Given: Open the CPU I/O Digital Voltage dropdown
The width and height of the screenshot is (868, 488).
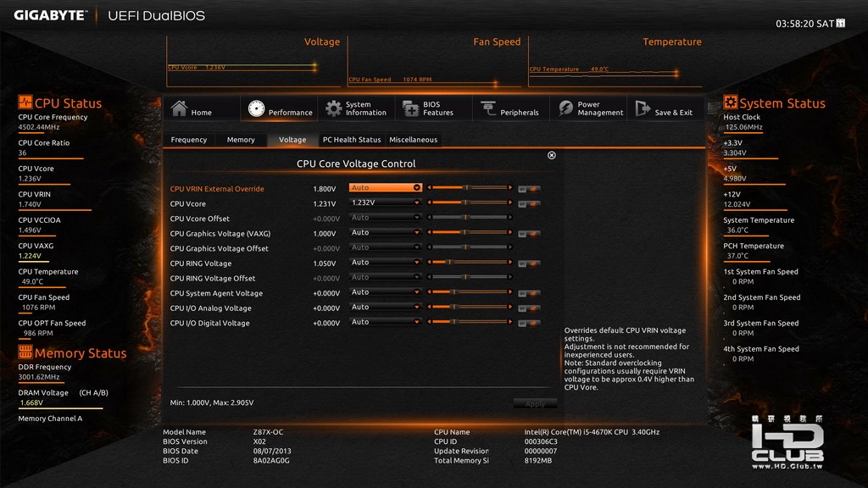Looking at the screenshot, I should pos(386,322).
